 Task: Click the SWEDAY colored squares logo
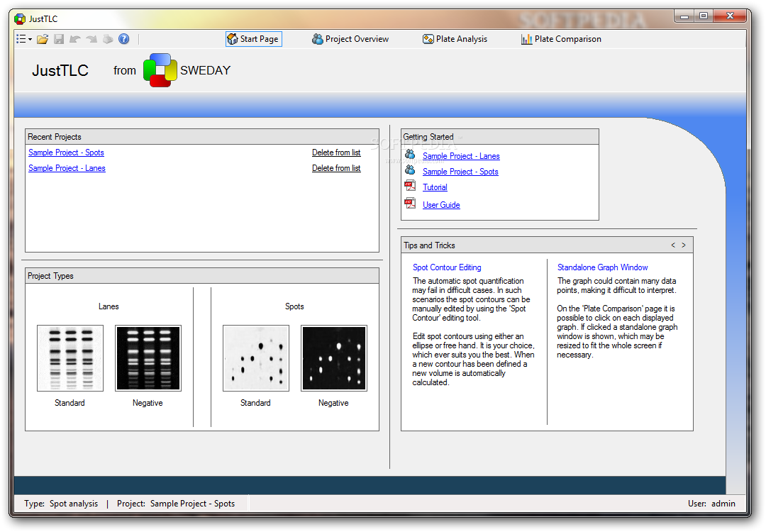click(160, 70)
